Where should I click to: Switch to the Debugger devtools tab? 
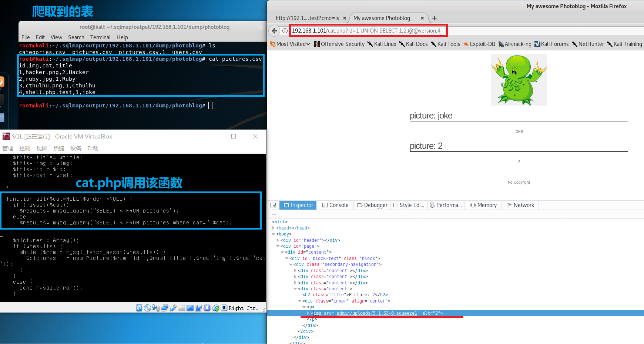pos(372,205)
